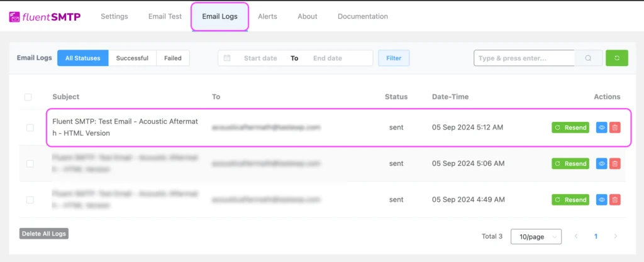The height and width of the screenshot is (262, 644).
Task: Click the Date-Time column header
Action: pyautogui.click(x=450, y=97)
